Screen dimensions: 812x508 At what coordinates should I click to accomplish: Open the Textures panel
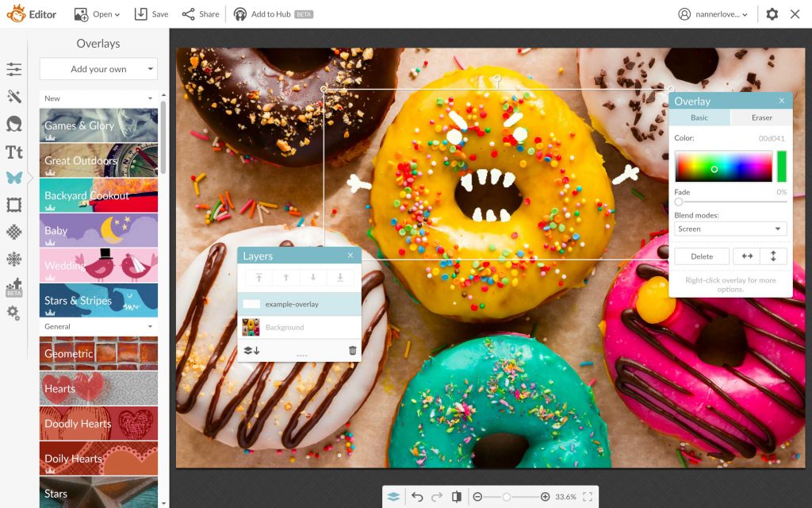(13, 232)
